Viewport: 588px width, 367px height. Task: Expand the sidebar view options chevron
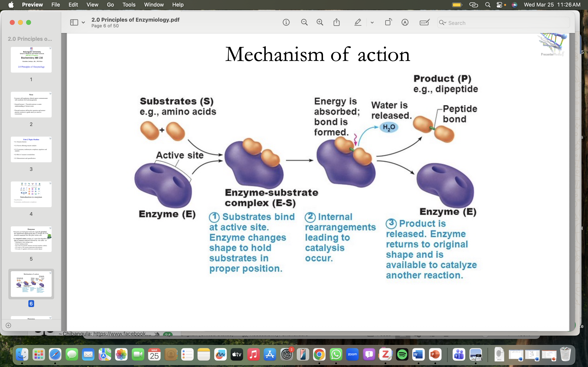point(83,23)
